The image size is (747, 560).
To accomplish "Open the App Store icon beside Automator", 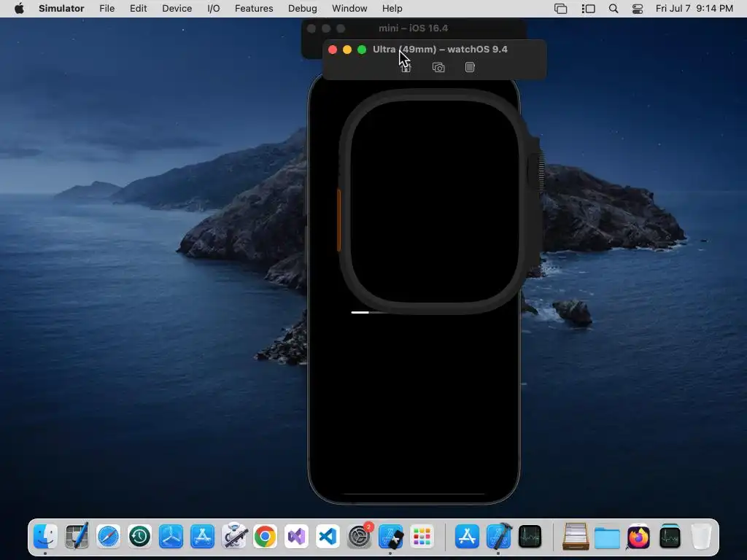I will (x=203, y=536).
